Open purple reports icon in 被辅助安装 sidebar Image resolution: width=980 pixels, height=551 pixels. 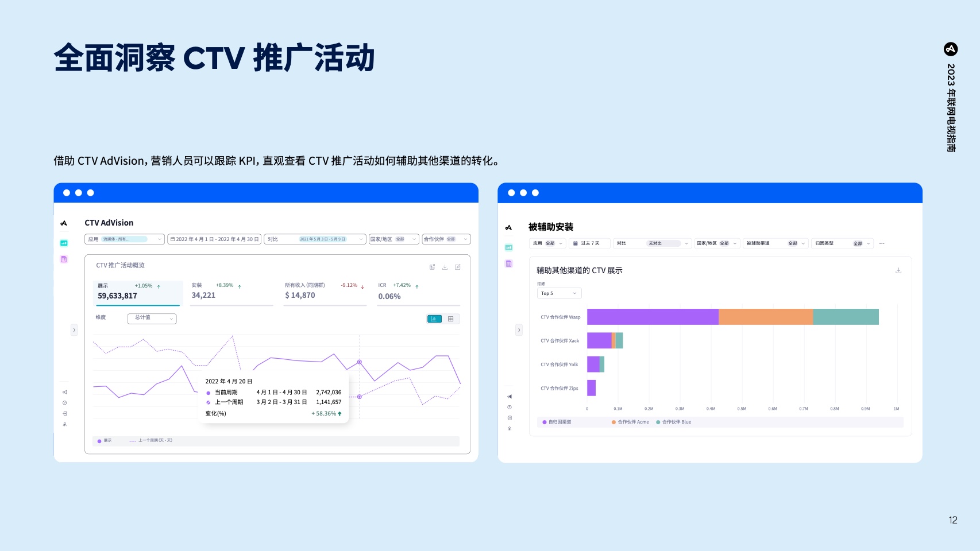508,264
